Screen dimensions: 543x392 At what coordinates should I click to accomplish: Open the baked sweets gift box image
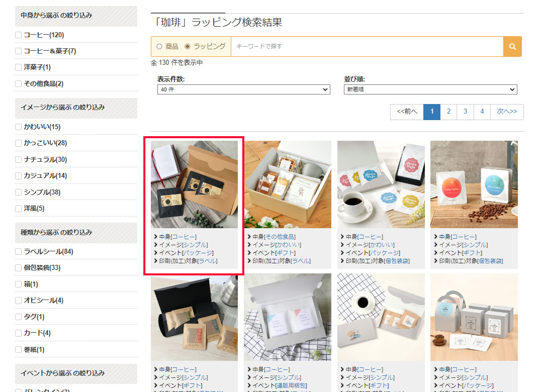(x=288, y=184)
